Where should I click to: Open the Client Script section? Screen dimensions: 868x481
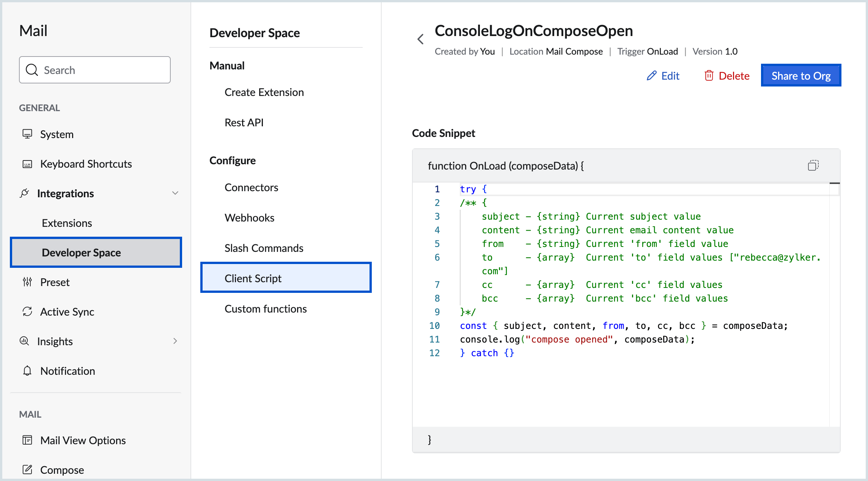tap(253, 278)
